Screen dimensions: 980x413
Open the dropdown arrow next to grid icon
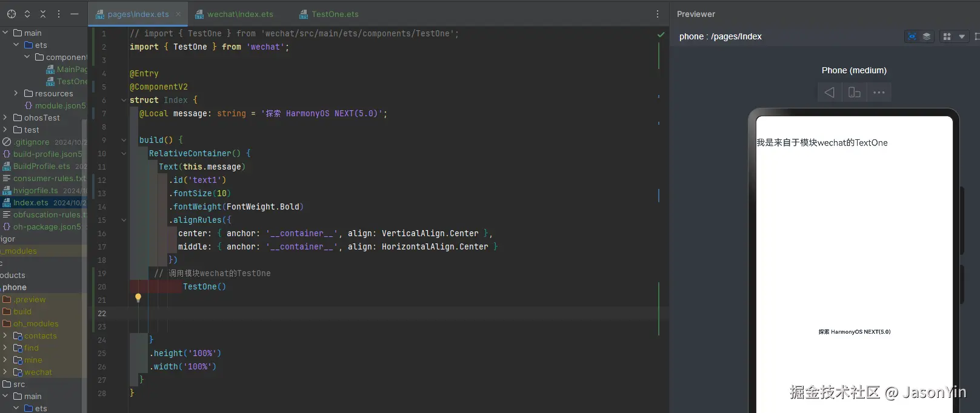tap(962, 36)
